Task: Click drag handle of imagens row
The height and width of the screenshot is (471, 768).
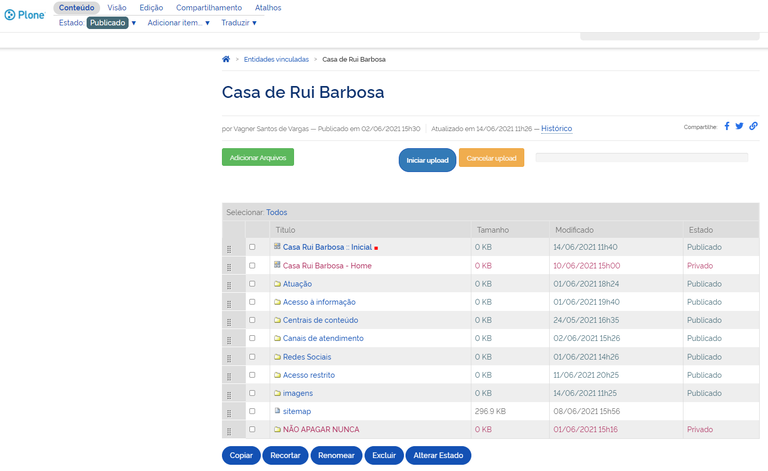Action: pos(229,395)
